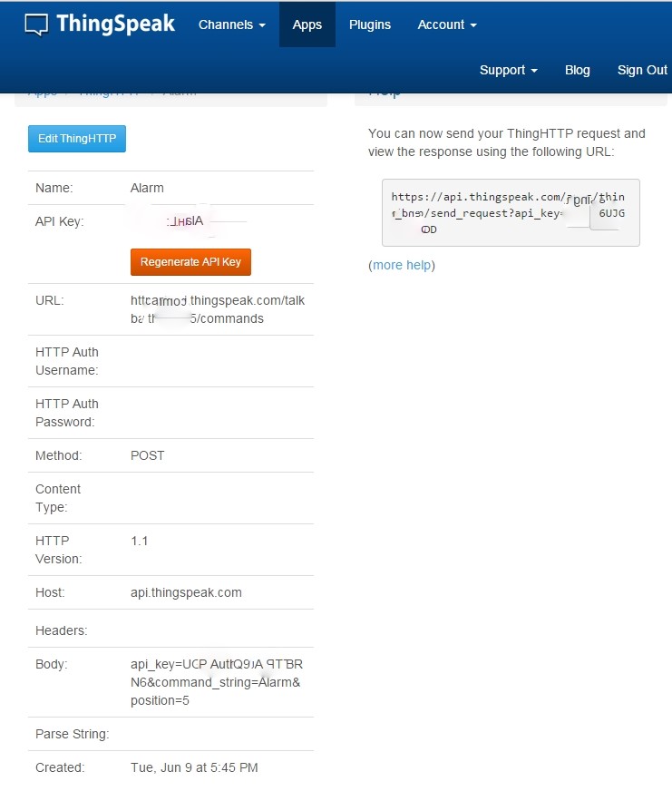Expand the Support dropdown

coord(508,70)
